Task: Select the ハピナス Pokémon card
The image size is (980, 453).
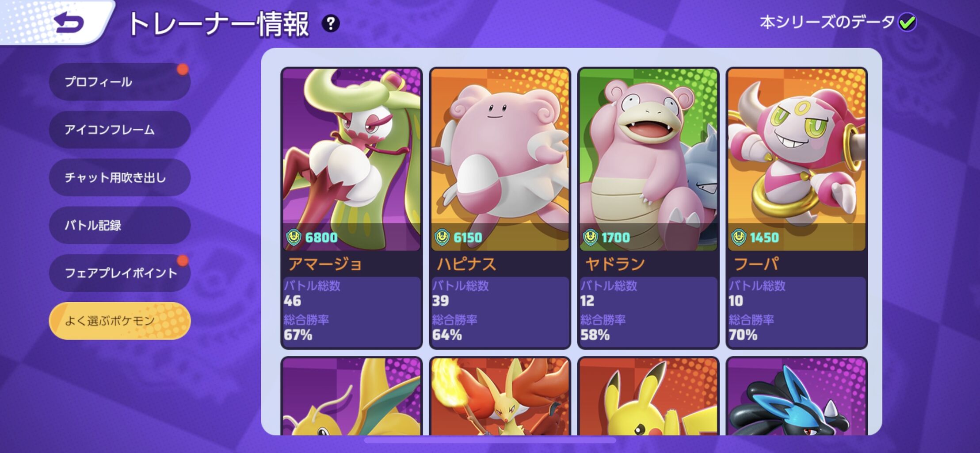Action: pyautogui.click(x=500, y=208)
